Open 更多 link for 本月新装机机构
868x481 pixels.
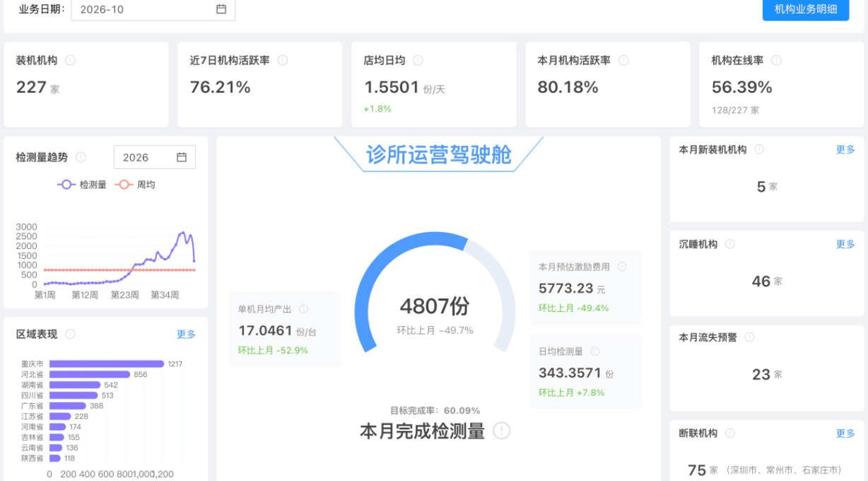(x=845, y=149)
